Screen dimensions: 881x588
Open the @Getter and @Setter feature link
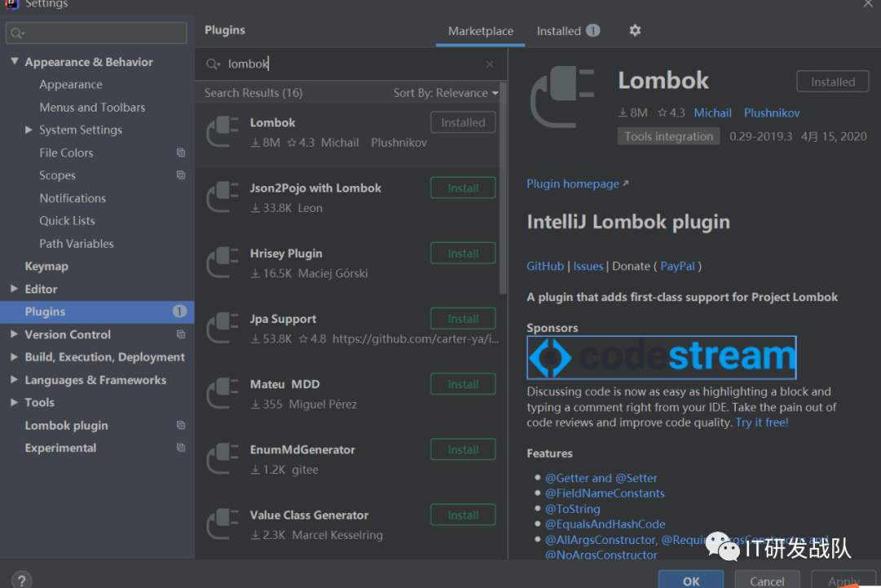tap(600, 478)
